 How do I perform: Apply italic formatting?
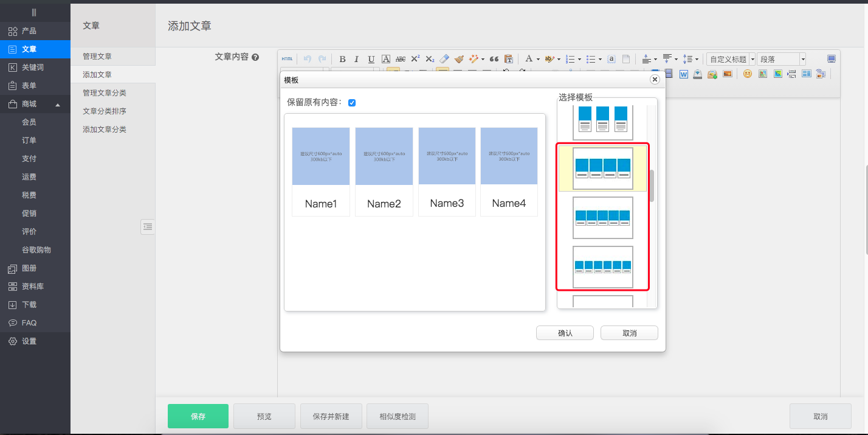(x=356, y=59)
